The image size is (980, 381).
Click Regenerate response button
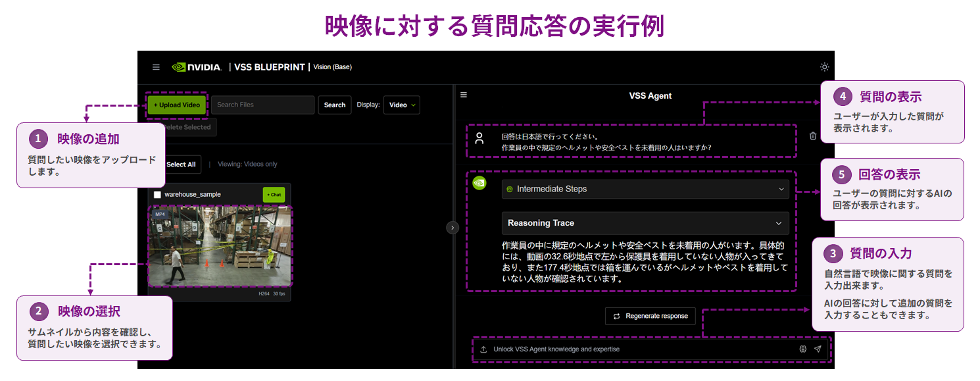[650, 316]
